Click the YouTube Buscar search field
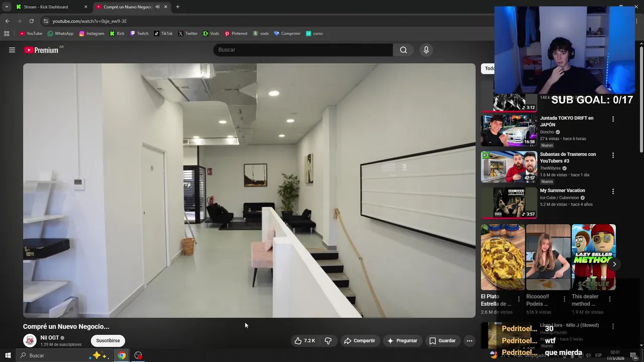 [x=303, y=50]
